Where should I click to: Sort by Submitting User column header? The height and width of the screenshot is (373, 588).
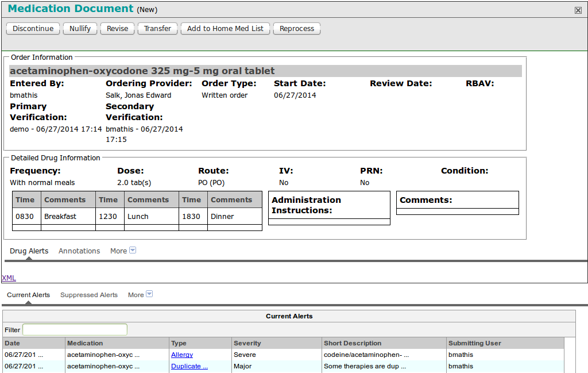(505, 343)
